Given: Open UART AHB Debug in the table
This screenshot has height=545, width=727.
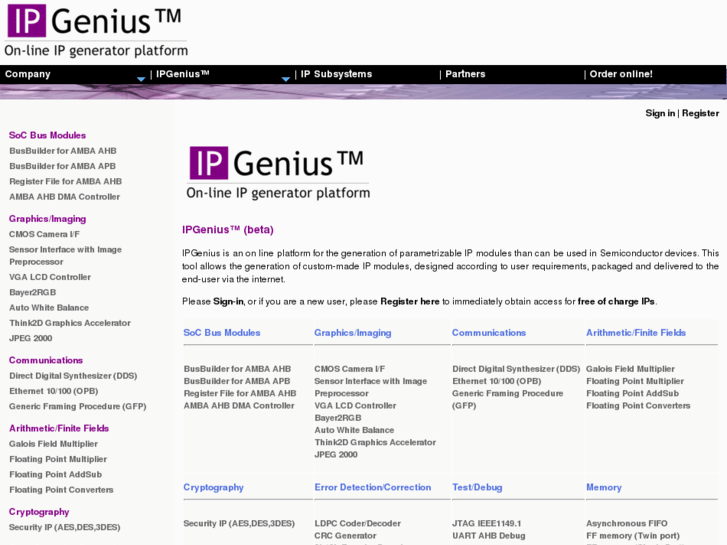Looking at the screenshot, I should (x=489, y=536).
